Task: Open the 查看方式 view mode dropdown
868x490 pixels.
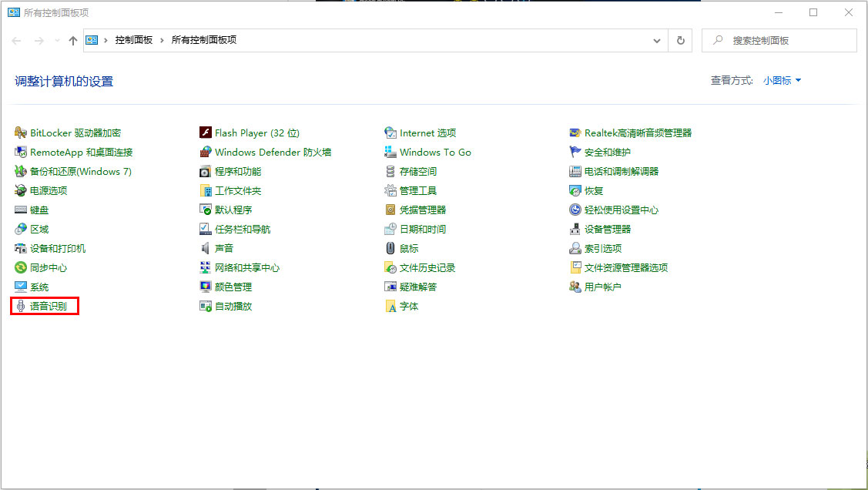Action: [x=781, y=79]
